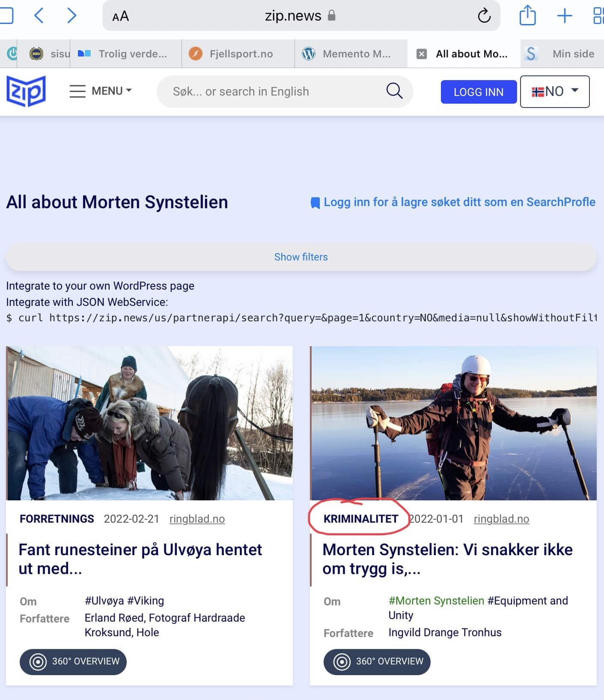Reload the zip.news page
This screenshot has height=700, width=604.
[484, 16]
